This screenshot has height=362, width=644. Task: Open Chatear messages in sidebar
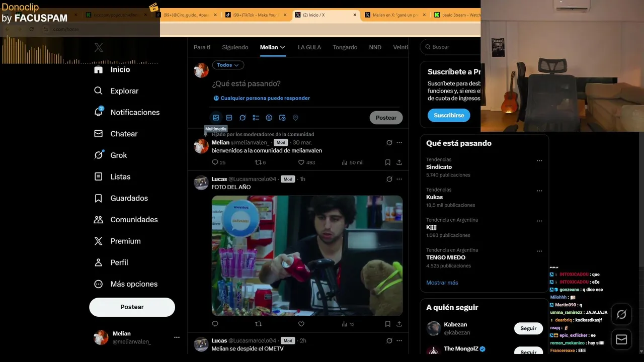(116, 134)
